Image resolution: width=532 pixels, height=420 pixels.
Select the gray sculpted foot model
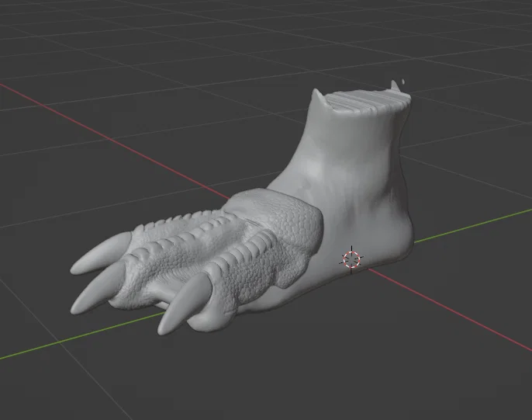(241, 207)
